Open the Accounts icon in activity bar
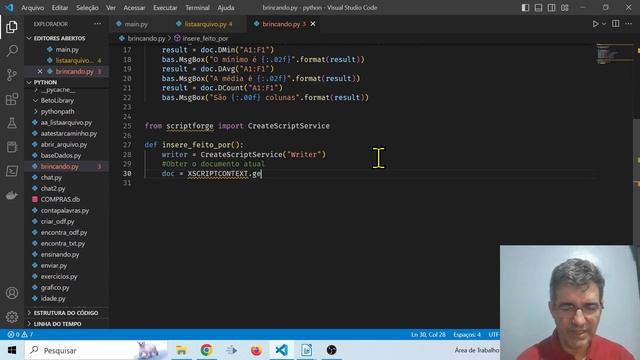640x360 pixels. pos(12,293)
